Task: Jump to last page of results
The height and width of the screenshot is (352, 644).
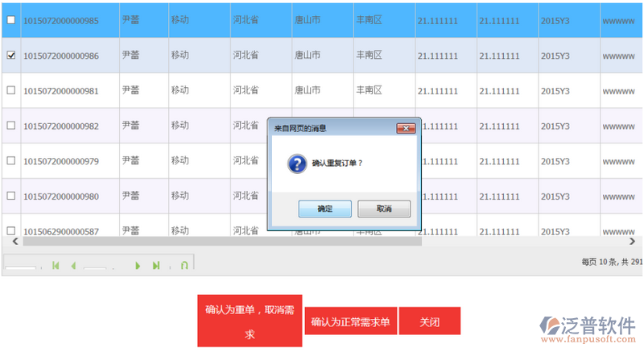Action: (x=156, y=265)
